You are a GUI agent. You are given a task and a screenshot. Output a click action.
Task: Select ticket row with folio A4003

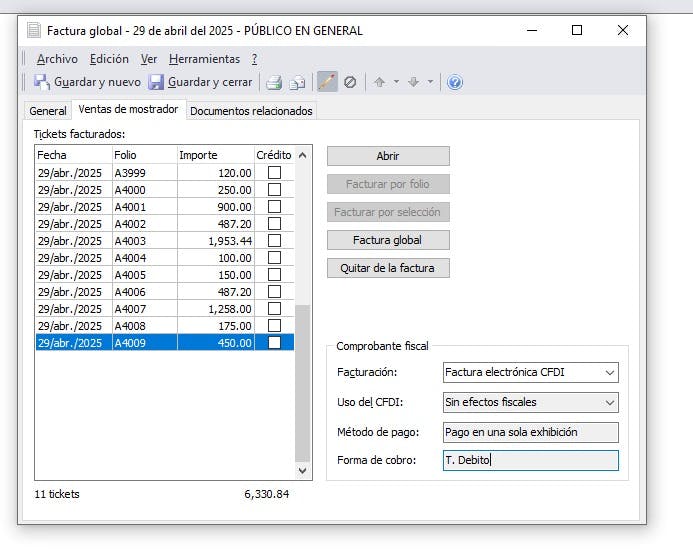pos(165,241)
